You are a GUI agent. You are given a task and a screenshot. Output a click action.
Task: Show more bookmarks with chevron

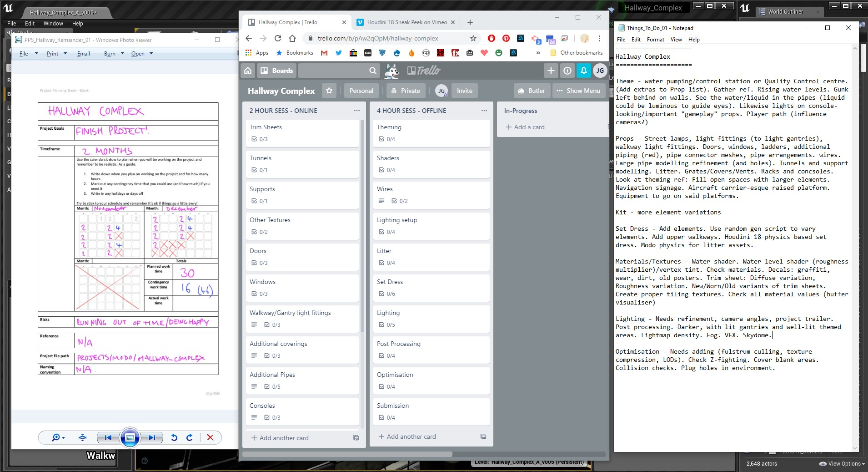(x=538, y=53)
